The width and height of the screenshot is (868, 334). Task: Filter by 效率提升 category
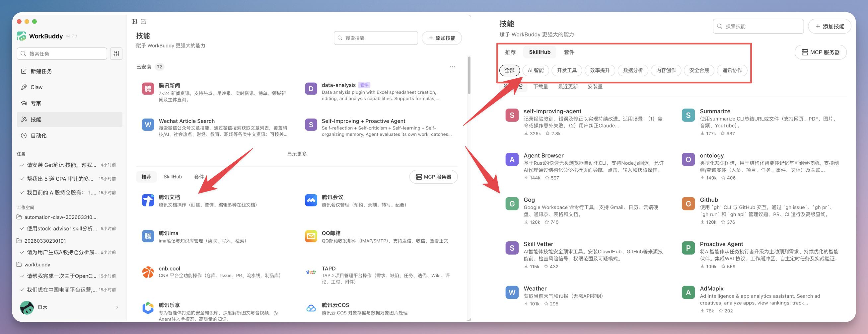(600, 70)
